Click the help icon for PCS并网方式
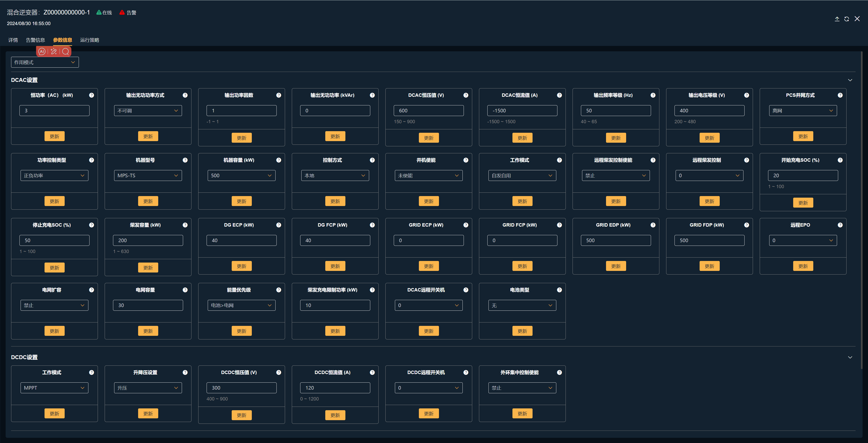The width and height of the screenshot is (868, 443). point(840,95)
